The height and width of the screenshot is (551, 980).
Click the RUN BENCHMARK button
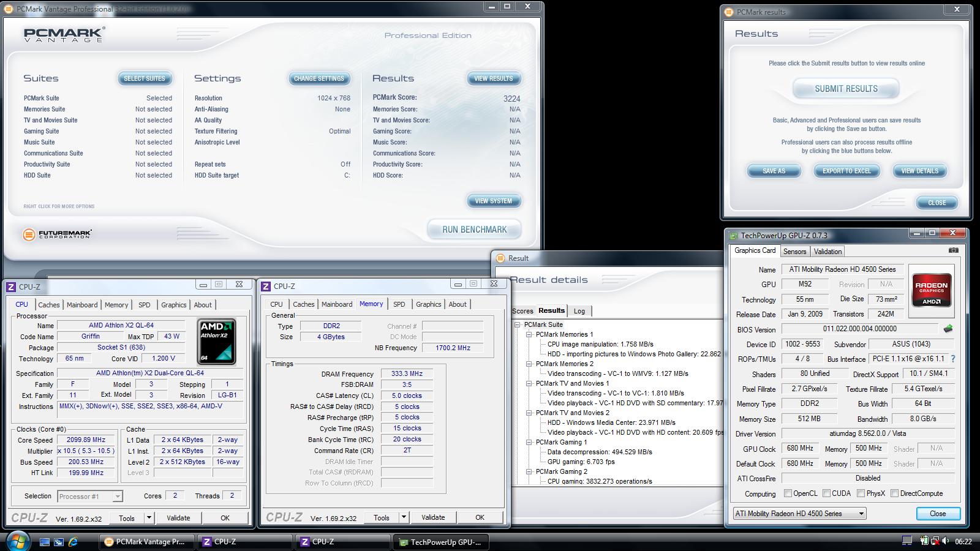475,230
